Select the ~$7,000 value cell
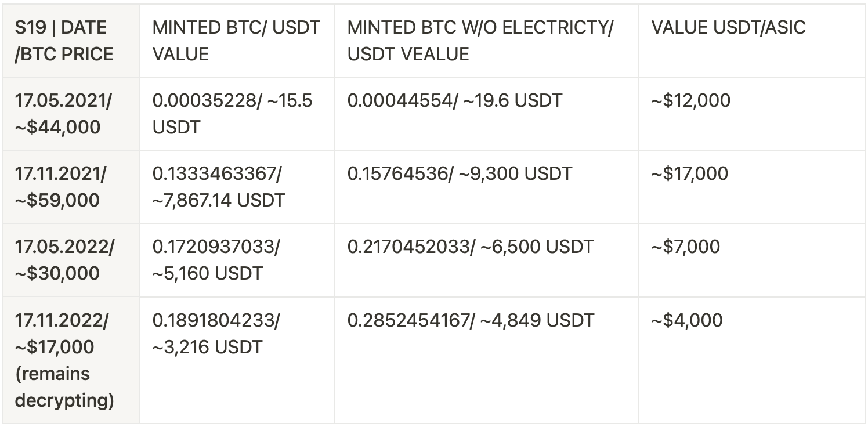868x427 pixels. pos(751,260)
